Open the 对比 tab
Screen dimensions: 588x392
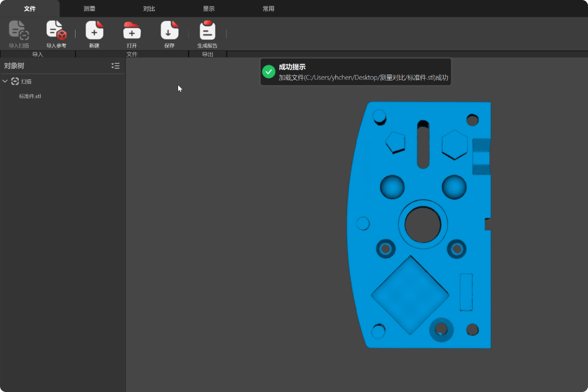tap(149, 8)
